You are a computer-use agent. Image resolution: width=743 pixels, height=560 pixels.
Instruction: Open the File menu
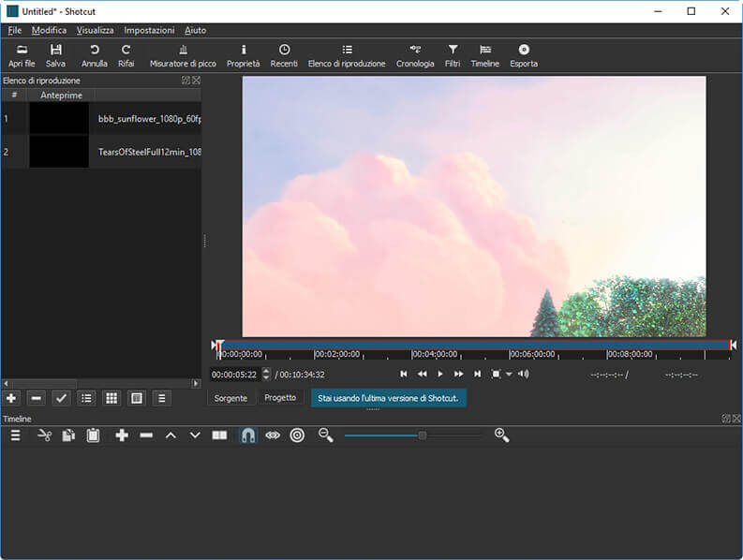(15, 30)
